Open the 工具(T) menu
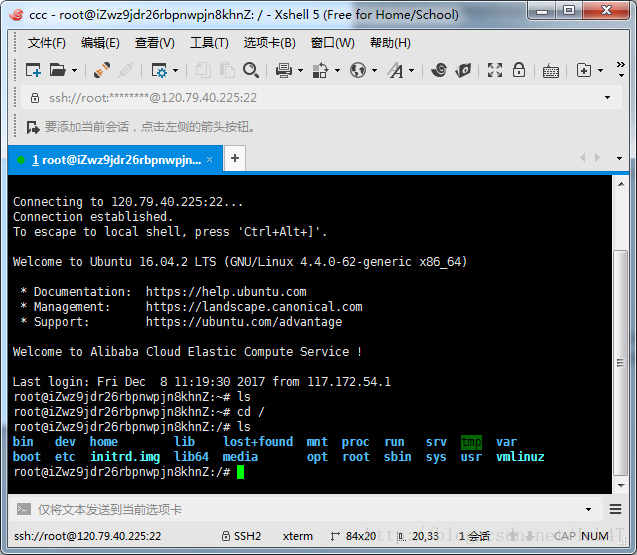This screenshot has width=637, height=555. (209, 43)
